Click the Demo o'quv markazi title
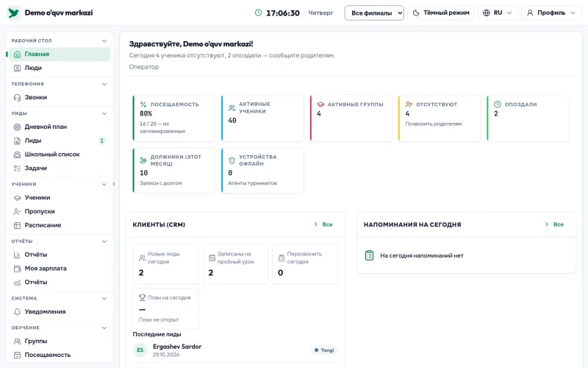The height and width of the screenshot is (368, 588). (59, 13)
